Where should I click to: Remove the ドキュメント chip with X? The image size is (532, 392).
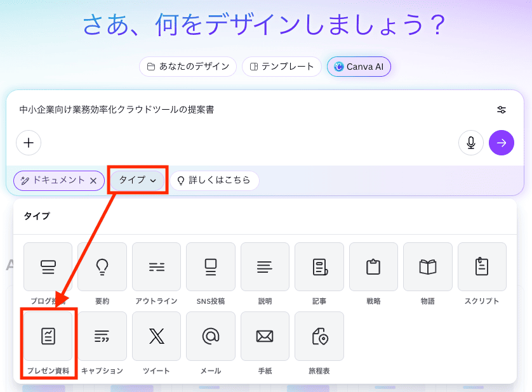93,181
